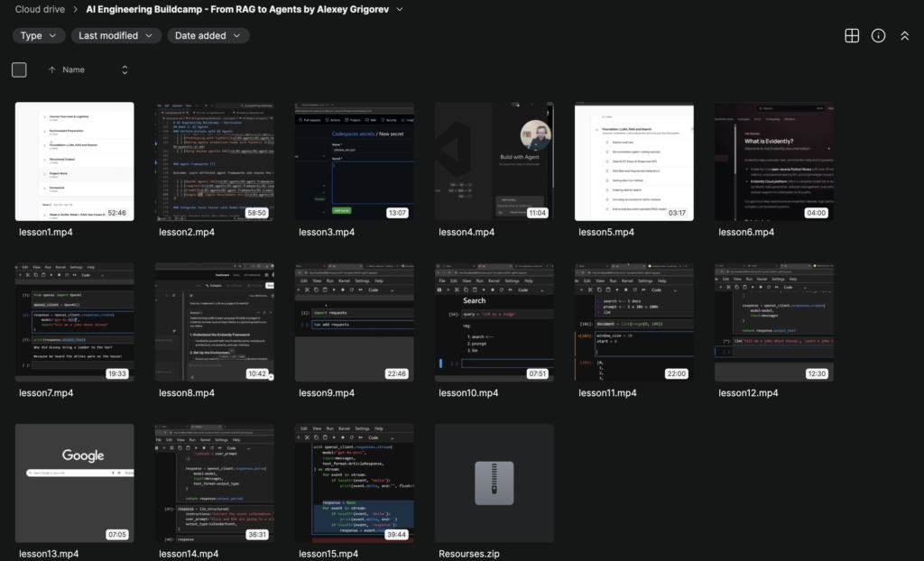Click the lesson15.mp4 file name
The height and width of the screenshot is (561, 924).
[328, 554]
